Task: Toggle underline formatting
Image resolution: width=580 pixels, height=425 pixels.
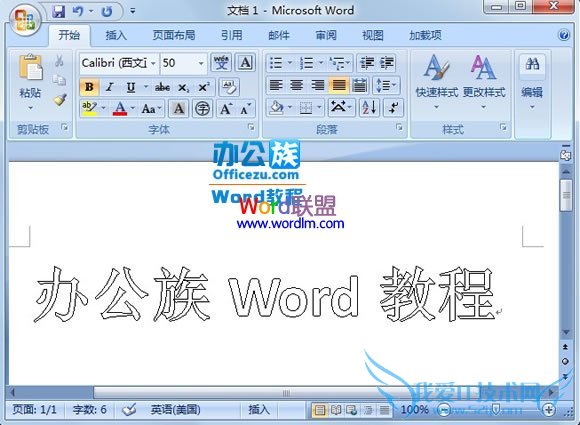Action: click(131, 87)
